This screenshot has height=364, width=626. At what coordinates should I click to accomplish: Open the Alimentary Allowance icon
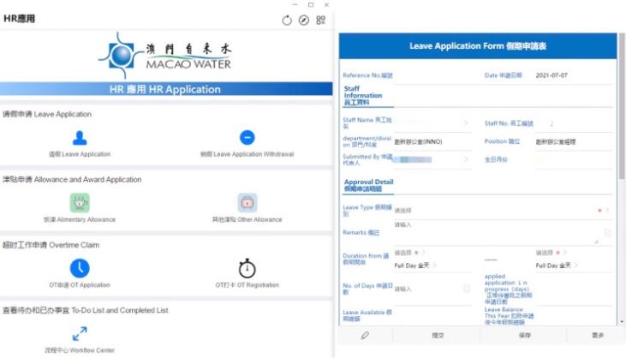coord(80,203)
